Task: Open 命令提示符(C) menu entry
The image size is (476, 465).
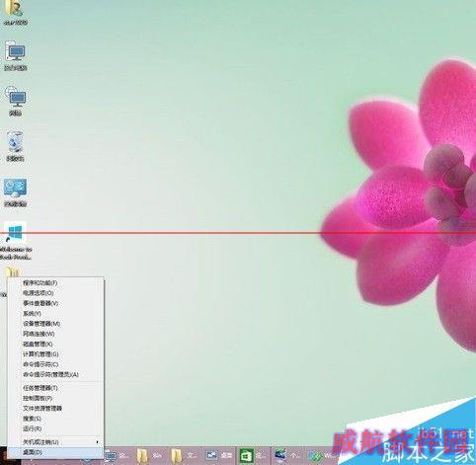Action: click(55, 364)
